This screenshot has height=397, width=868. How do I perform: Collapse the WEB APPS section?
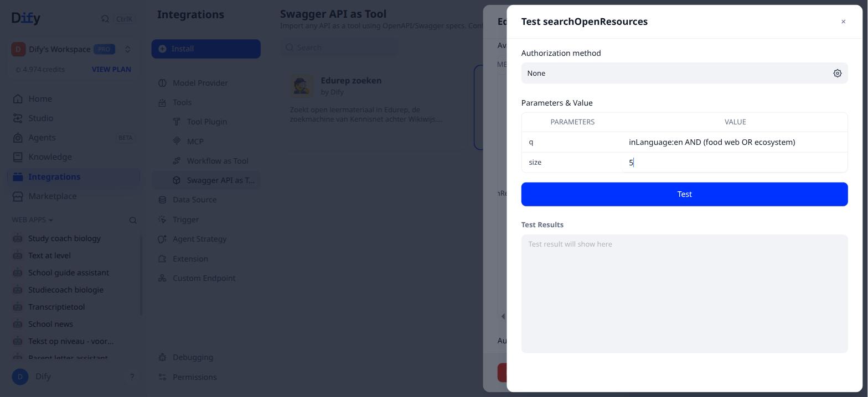point(33,220)
